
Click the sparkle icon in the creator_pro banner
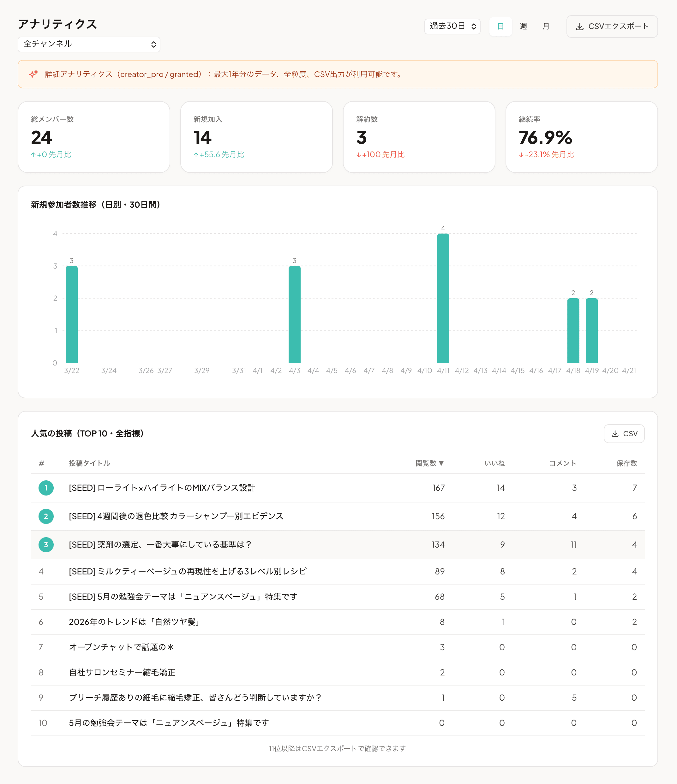33,74
